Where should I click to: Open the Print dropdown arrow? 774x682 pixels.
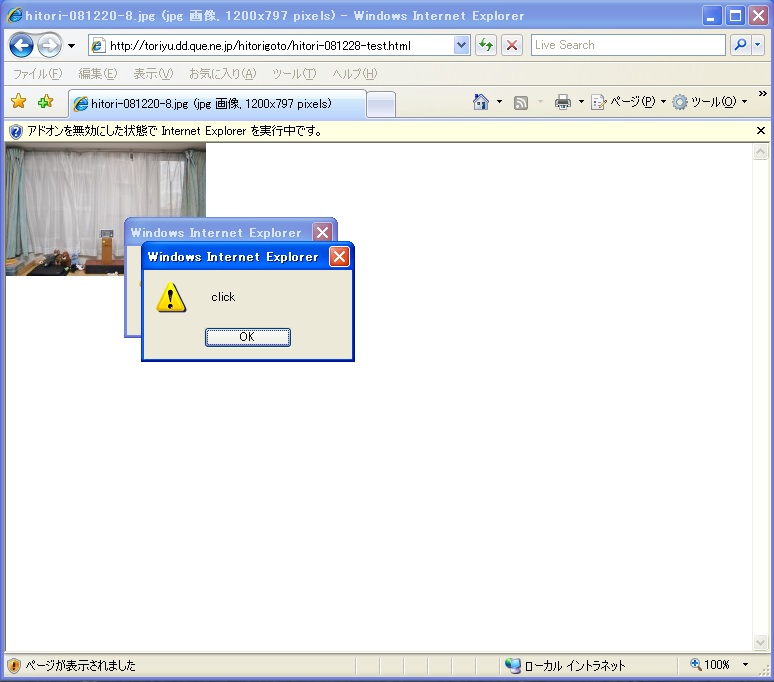click(581, 102)
